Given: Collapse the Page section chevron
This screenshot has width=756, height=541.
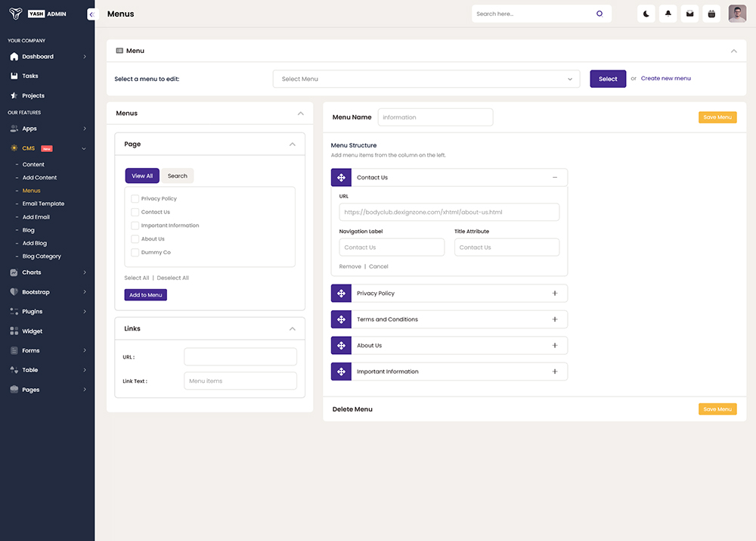Looking at the screenshot, I should 292,145.
